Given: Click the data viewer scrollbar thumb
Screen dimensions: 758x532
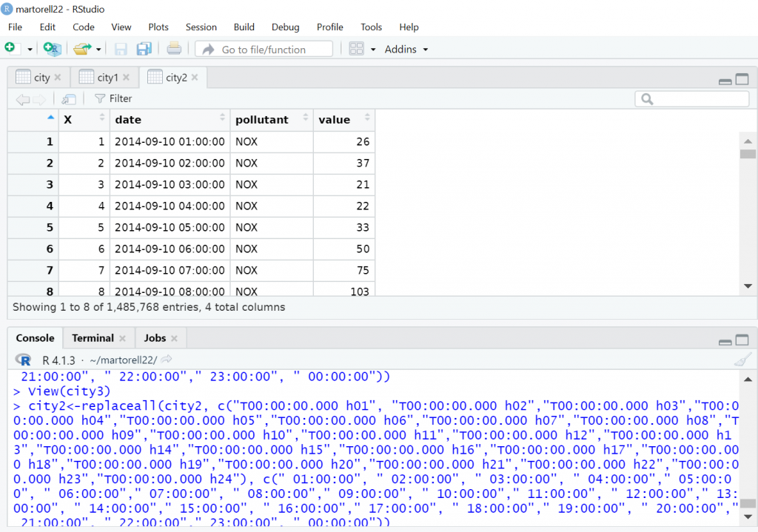Looking at the screenshot, I should (x=748, y=154).
